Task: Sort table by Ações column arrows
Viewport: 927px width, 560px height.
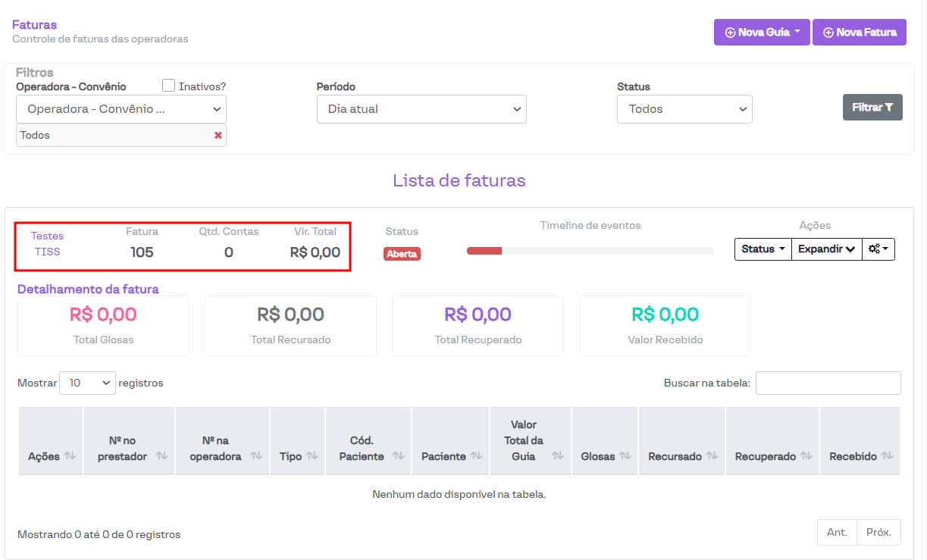Action: point(70,456)
